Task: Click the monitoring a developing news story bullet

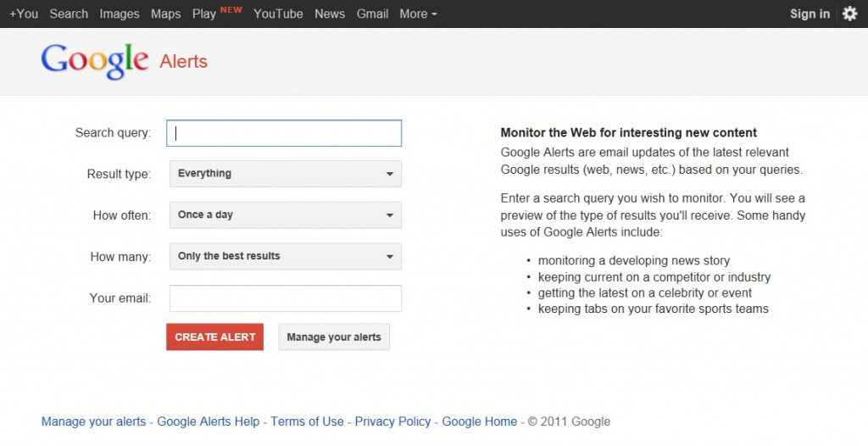Action: pyautogui.click(x=634, y=260)
